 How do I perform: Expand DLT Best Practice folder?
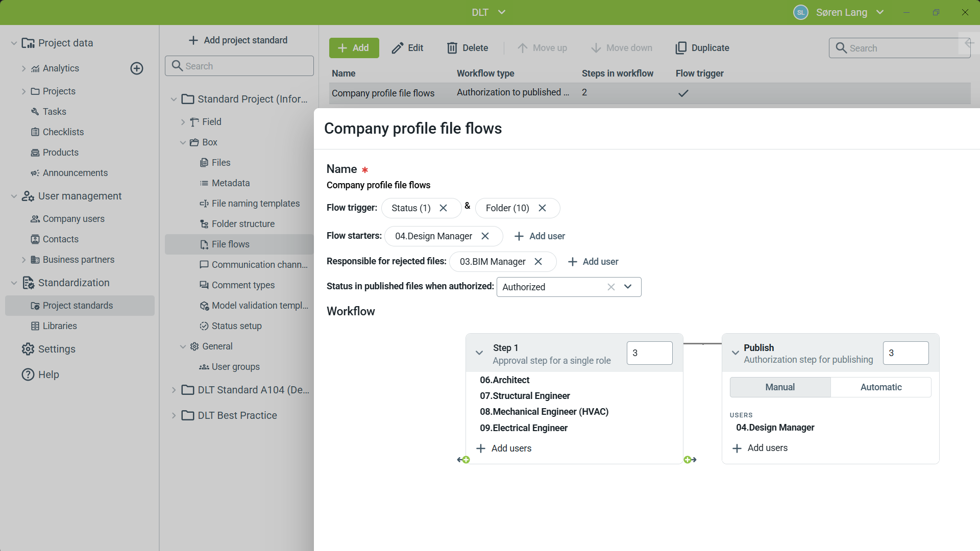click(x=174, y=416)
